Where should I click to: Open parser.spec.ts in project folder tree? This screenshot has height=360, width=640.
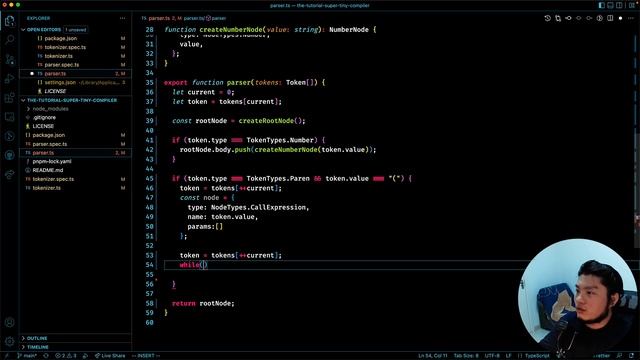click(x=50, y=144)
